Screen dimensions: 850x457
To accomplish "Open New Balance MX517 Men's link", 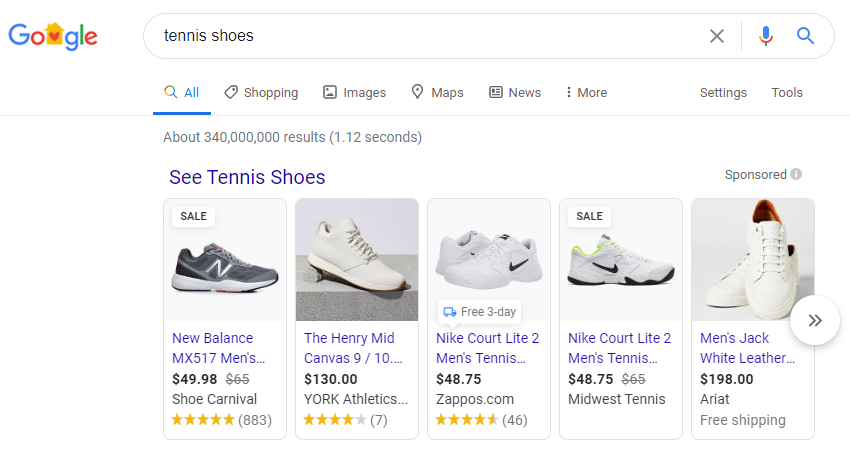I will click(x=218, y=348).
